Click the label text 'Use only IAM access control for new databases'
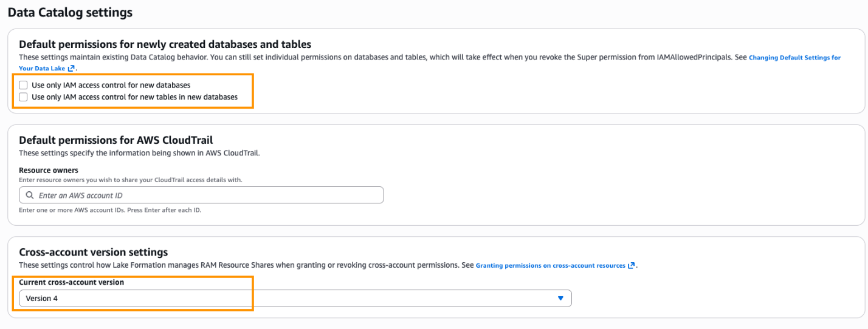Image resolution: width=868 pixels, height=329 pixels. click(x=111, y=85)
